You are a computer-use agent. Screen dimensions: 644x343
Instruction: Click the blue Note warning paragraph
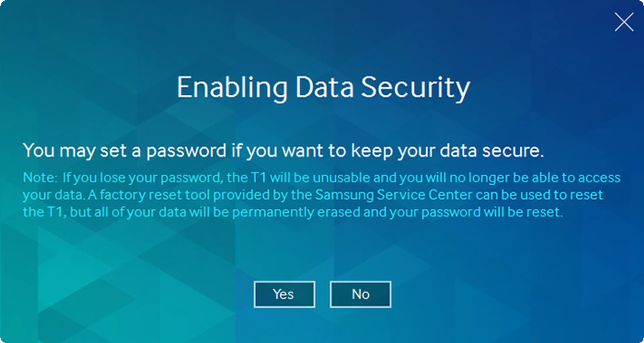321,195
